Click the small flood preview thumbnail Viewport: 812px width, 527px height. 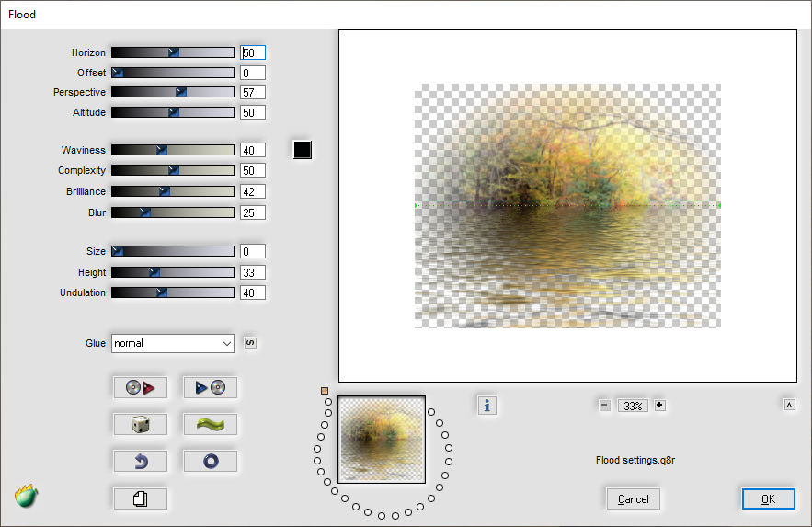coord(382,440)
